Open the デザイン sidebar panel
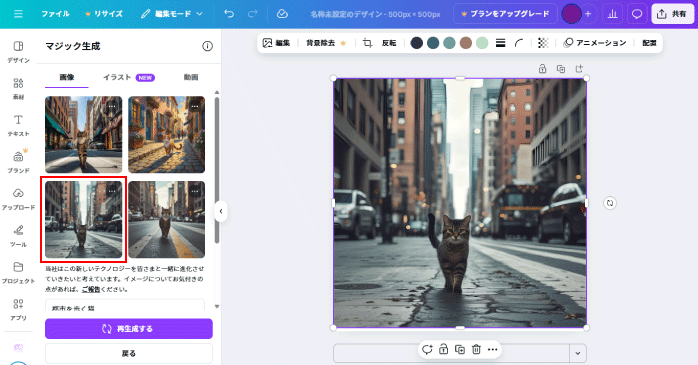 point(18,52)
